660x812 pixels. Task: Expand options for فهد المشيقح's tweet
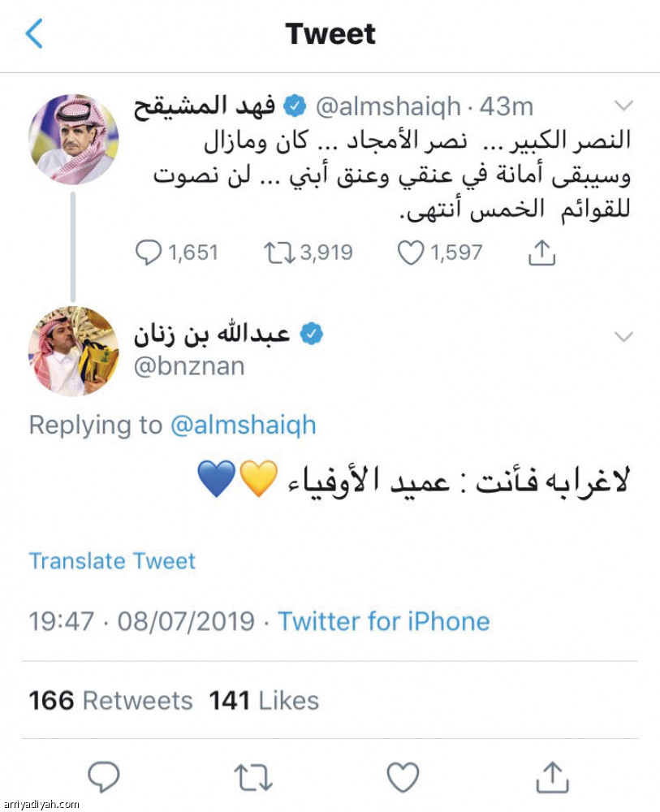(x=625, y=106)
